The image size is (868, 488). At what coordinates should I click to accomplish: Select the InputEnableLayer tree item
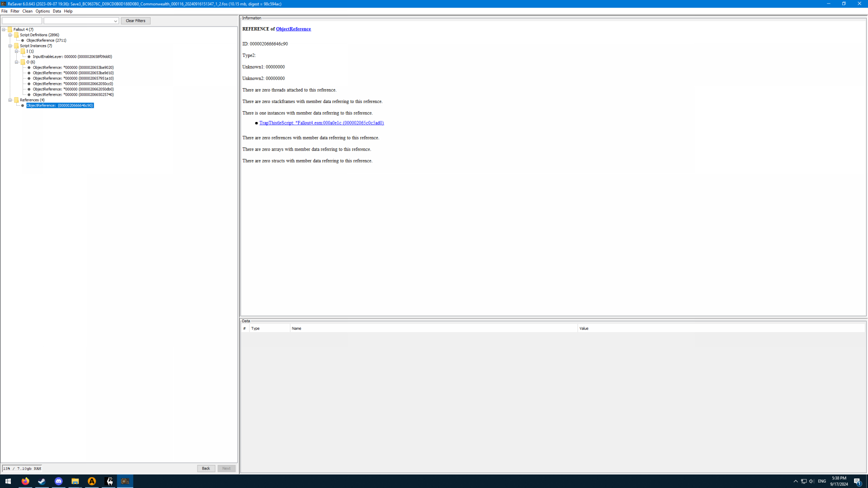72,56
